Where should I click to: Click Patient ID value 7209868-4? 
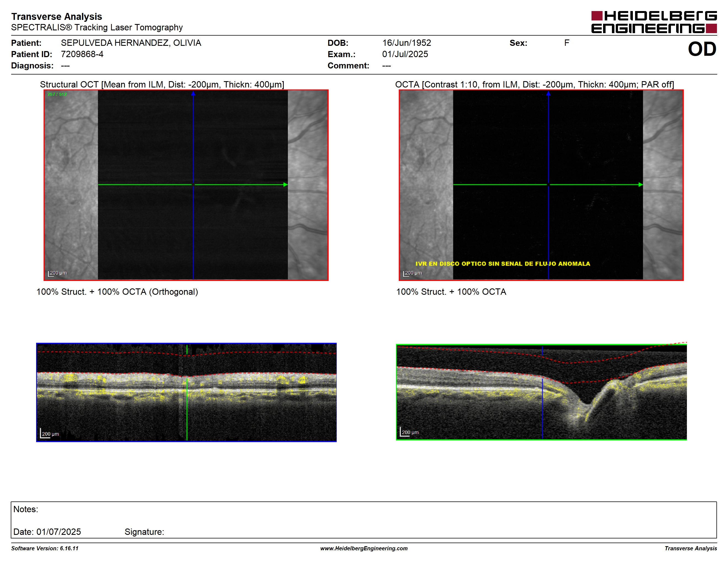pos(82,54)
